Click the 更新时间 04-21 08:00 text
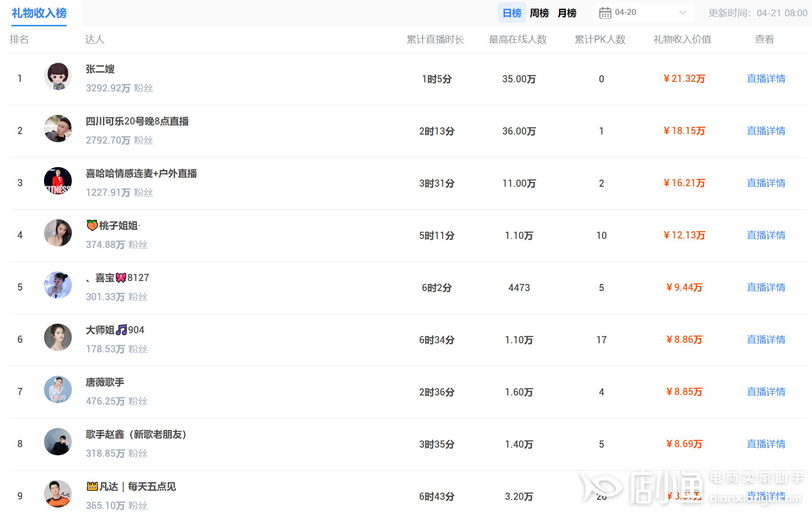The height and width of the screenshot is (519, 812). (758, 13)
